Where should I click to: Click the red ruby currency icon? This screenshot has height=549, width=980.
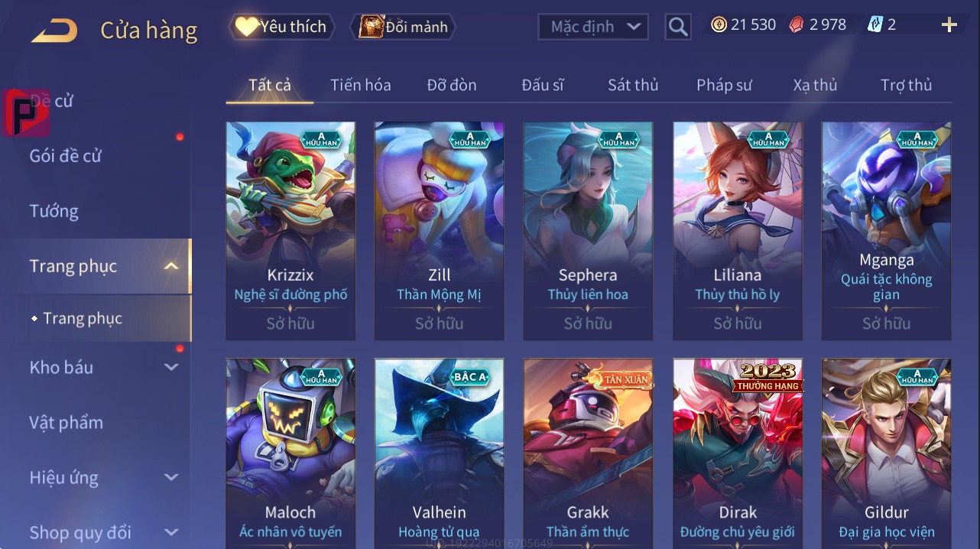point(797,24)
